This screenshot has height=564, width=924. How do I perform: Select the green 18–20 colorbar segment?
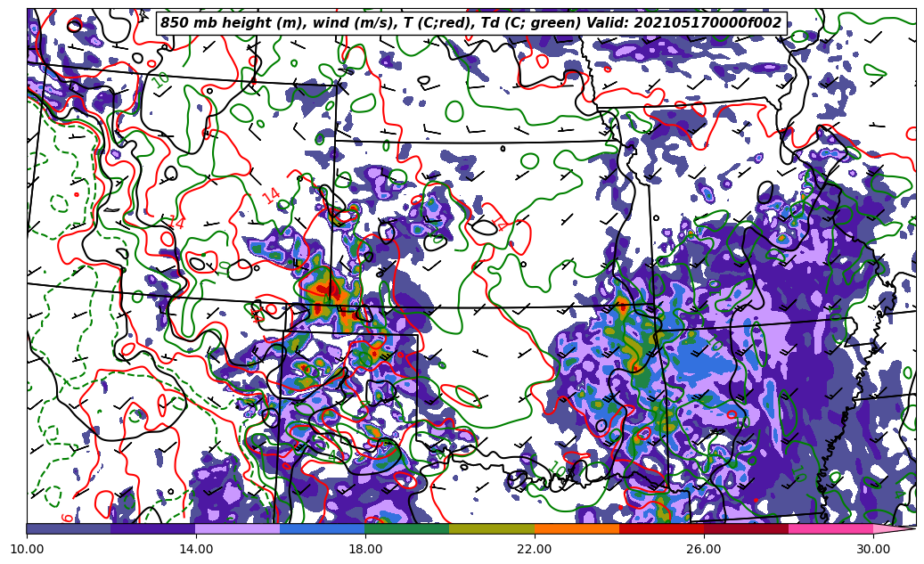point(407,528)
